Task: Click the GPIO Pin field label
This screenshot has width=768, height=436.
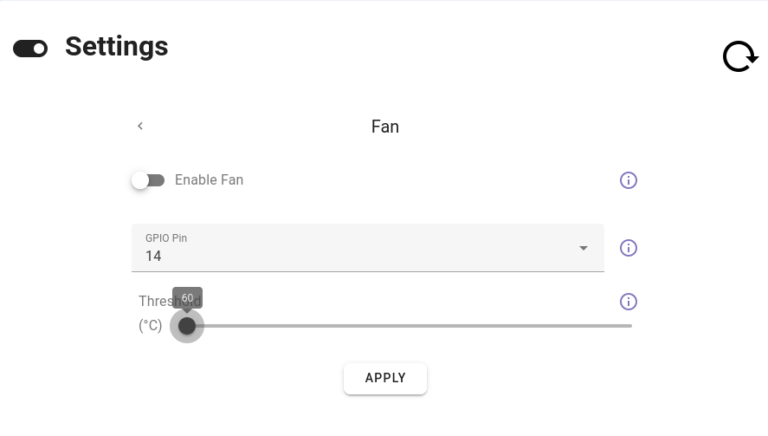Action: coord(166,238)
